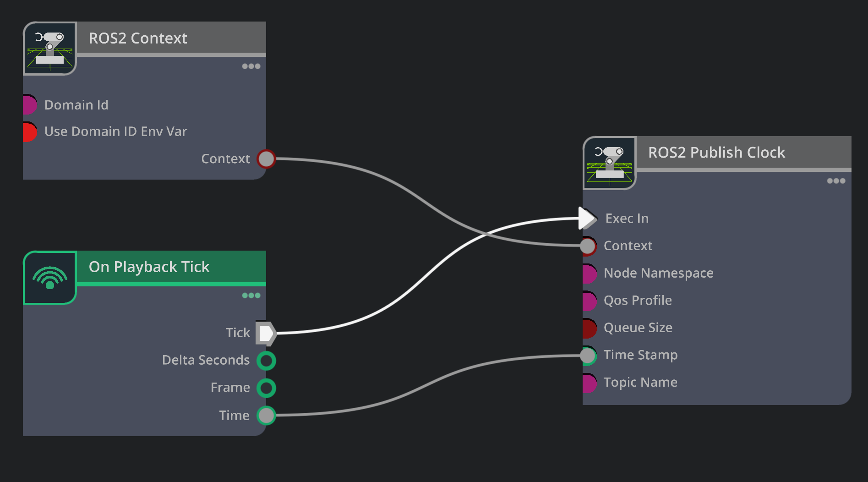Click the Exec In input arrow port
This screenshot has height=482, width=868.
pos(588,218)
